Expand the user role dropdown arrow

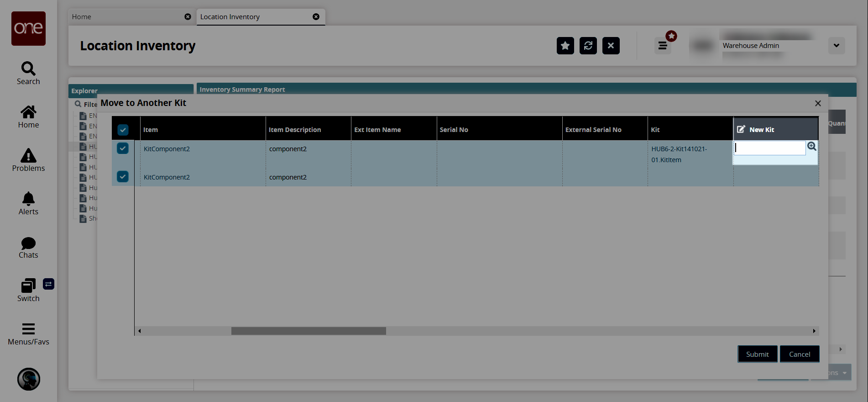[x=837, y=46]
